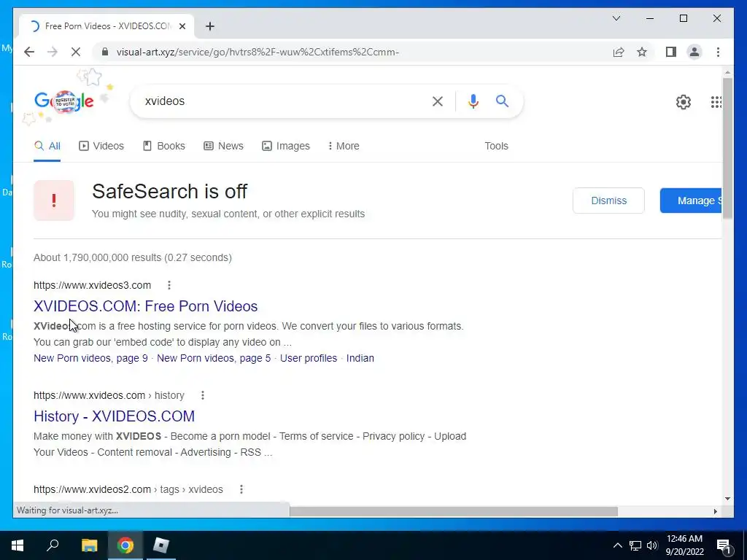Open Google search settings gear
747x560 pixels.
coord(683,101)
